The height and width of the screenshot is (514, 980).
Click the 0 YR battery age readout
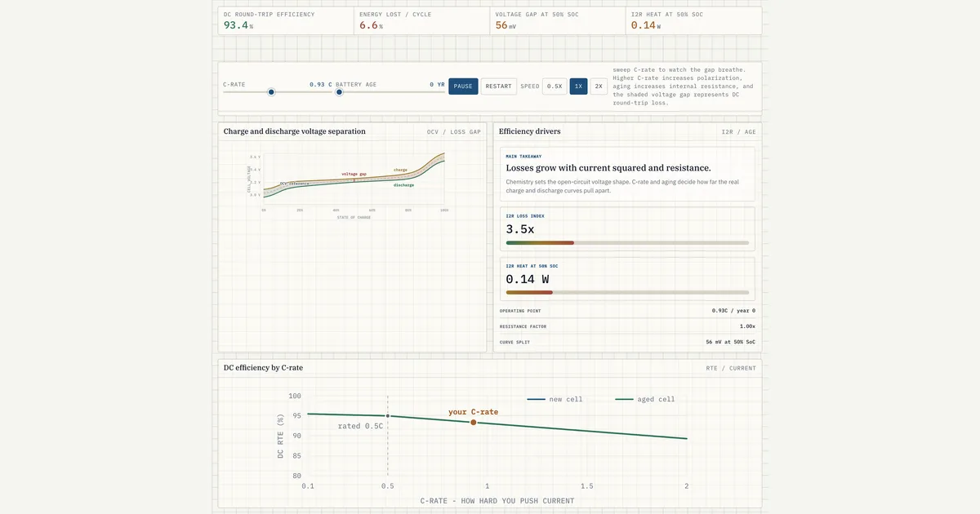pyautogui.click(x=437, y=84)
